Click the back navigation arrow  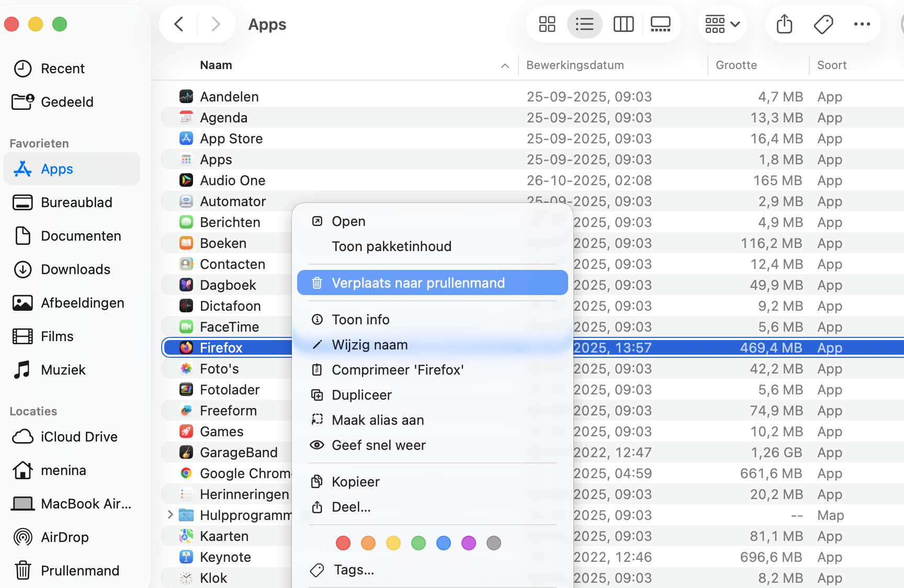click(x=178, y=24)
